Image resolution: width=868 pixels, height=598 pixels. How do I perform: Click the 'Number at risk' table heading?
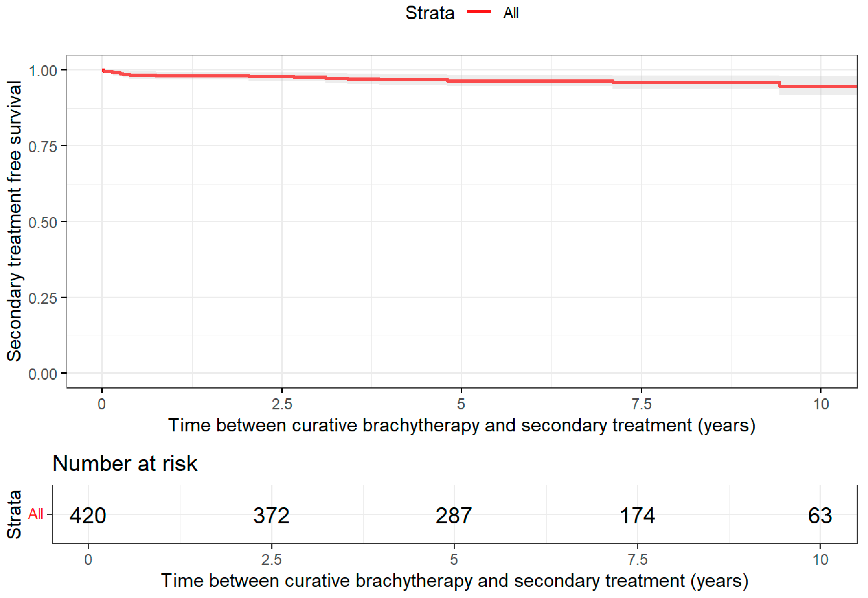pos(125,463)
